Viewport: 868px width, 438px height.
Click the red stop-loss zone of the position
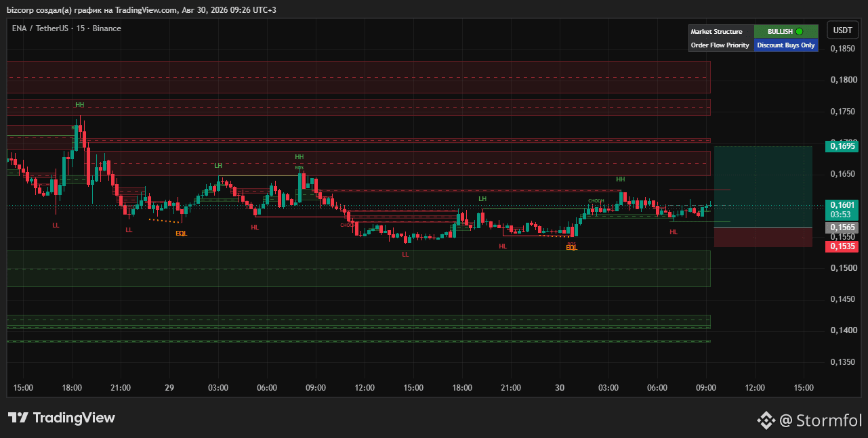click(x=763, y=237)
